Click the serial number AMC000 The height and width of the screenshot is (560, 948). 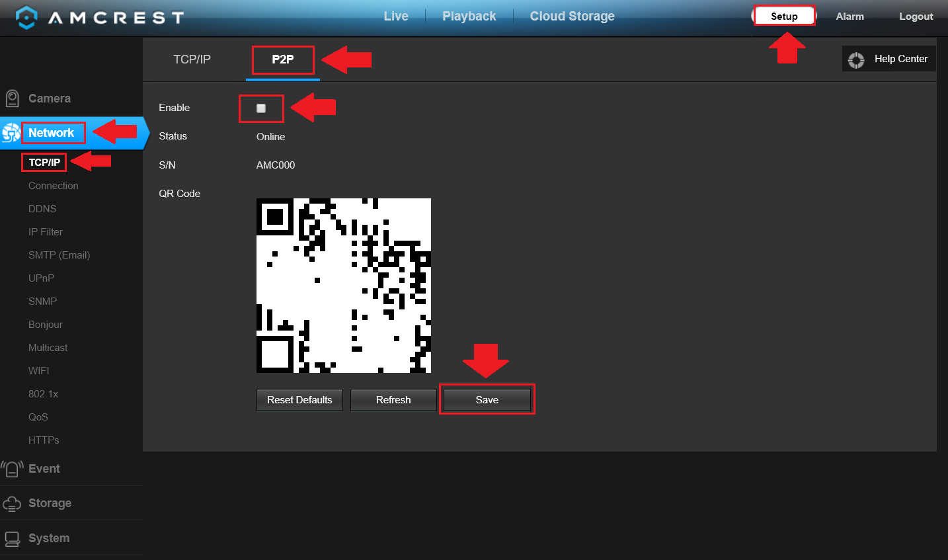point(276,165)
